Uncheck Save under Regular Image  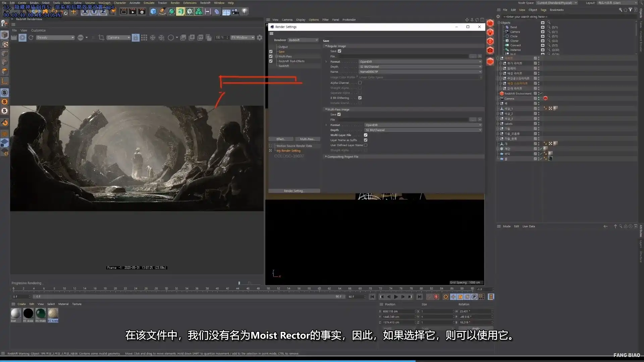[x=339, y=51]
